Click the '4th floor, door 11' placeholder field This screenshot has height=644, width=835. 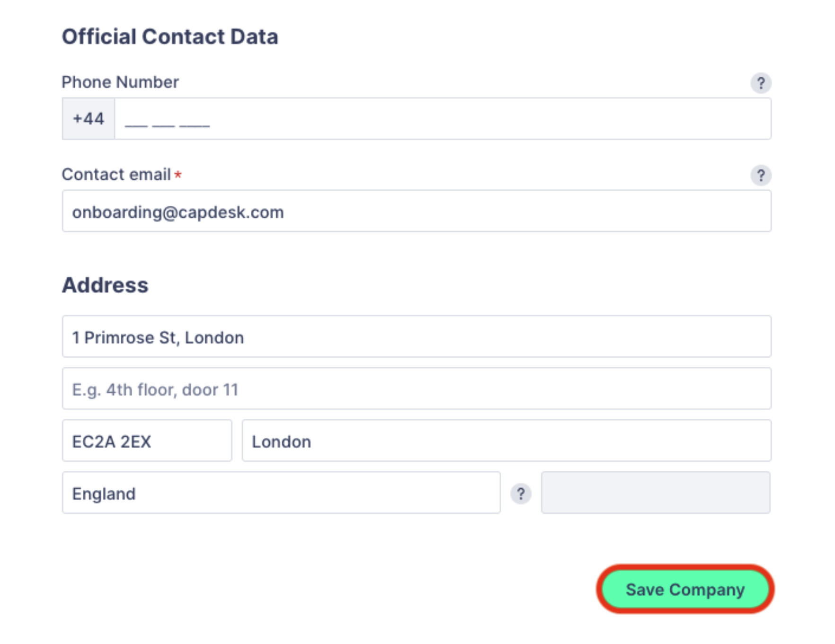417,388
